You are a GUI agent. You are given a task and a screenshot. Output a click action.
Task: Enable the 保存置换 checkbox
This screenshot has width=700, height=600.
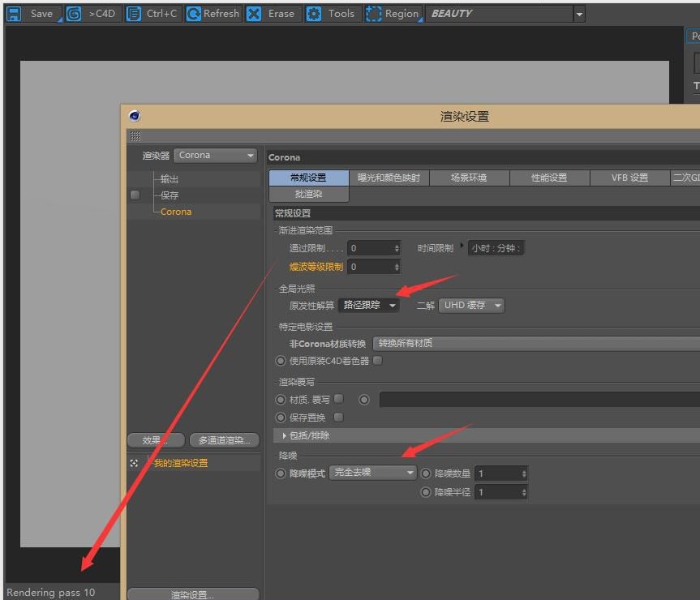click(339, 417)
